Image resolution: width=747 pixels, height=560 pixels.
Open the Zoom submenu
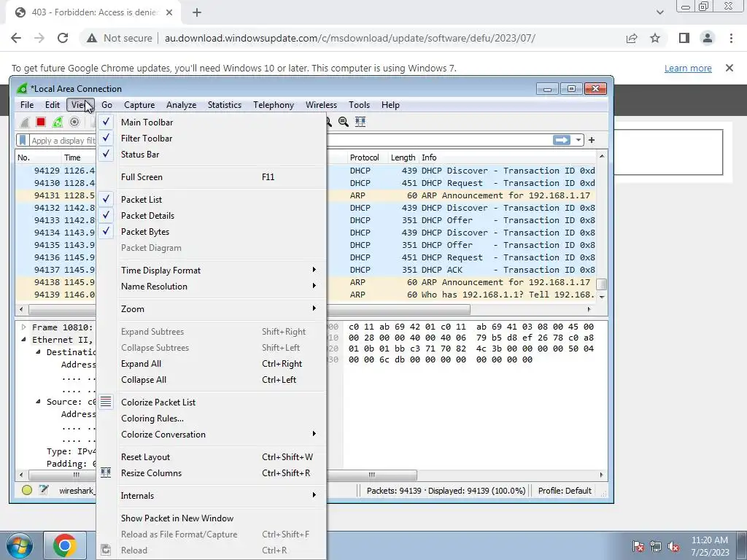pos(212,308)
